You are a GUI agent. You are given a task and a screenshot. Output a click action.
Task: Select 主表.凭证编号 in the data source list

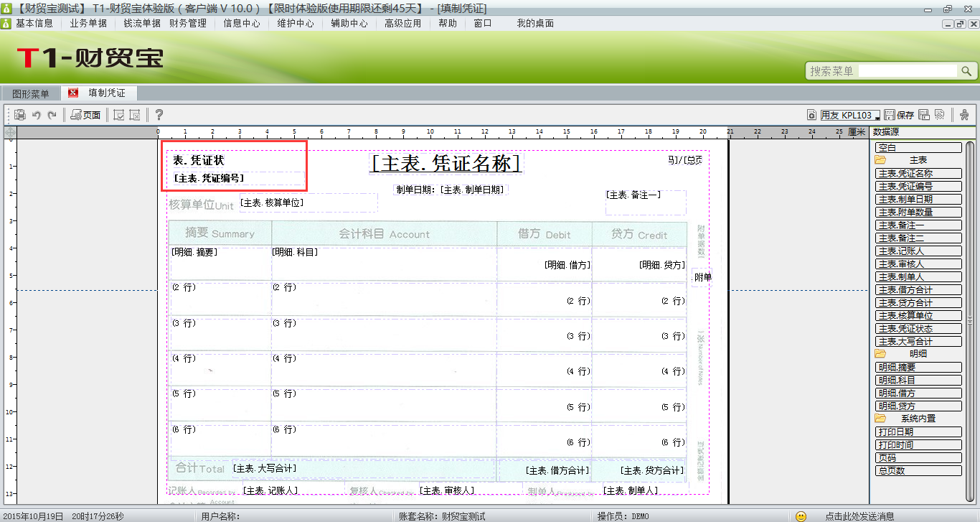click(x=918, y=186)
